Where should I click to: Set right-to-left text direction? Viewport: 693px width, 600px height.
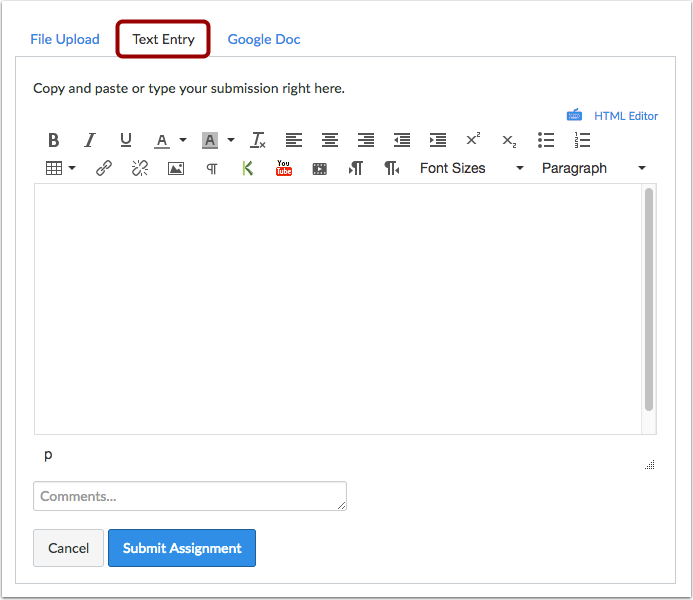392,168
